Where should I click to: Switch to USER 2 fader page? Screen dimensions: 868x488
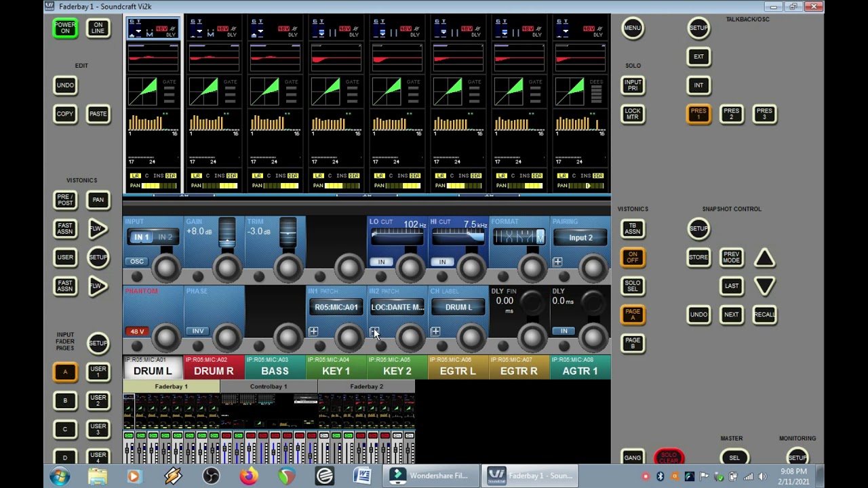(98, 401)
